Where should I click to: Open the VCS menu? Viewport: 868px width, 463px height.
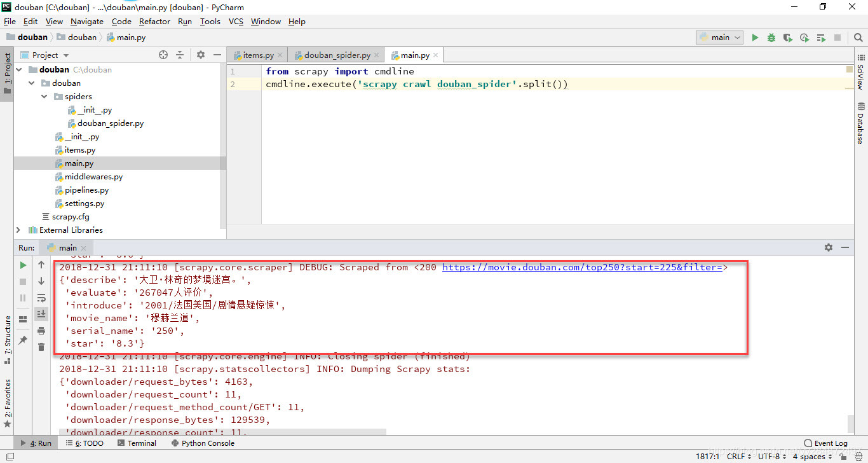(x=236, y=21)
